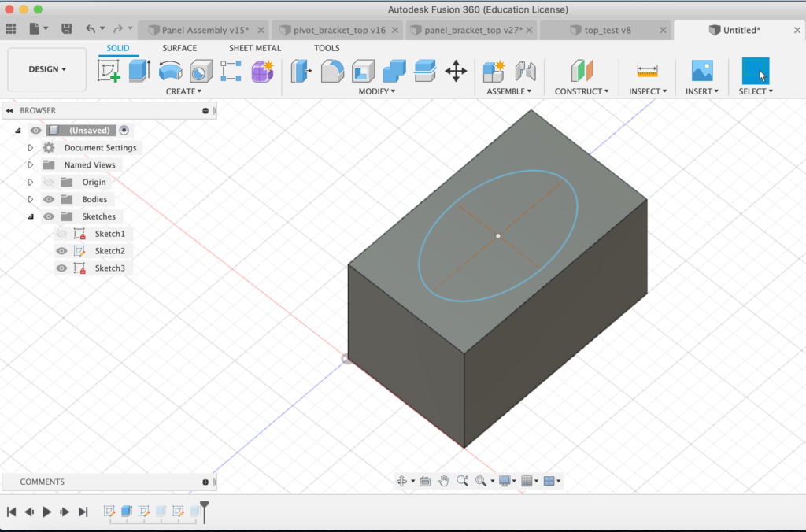Open the Measure tool under Inspect

pos(647,72)
